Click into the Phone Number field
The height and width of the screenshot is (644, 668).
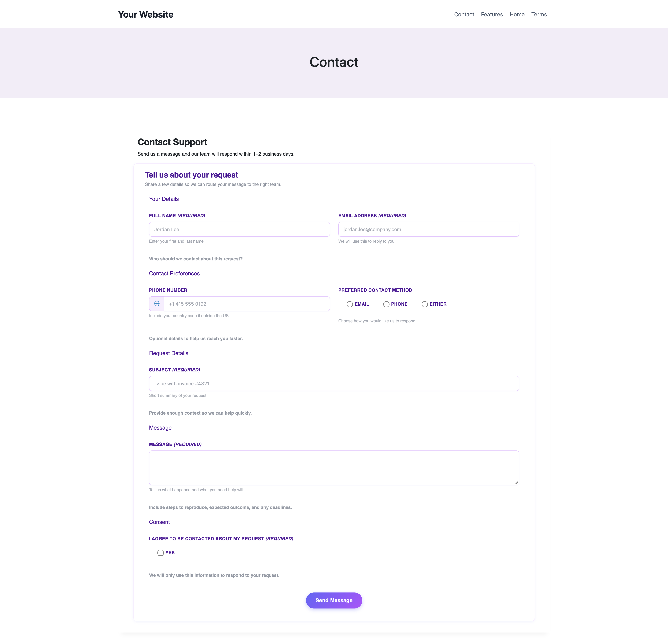(x=247, y=304)
